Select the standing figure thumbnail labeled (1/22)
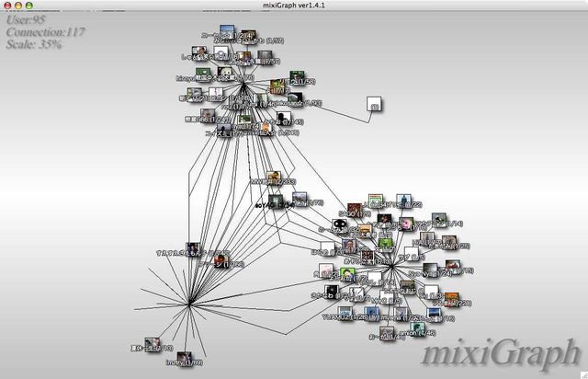This screenshot has height=379, width=588. coord(403,201)
